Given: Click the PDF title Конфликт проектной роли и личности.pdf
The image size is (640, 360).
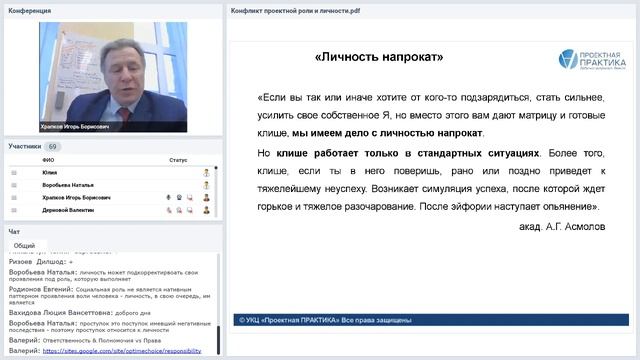Looking at the screenshot, I should tap(296, 11).
